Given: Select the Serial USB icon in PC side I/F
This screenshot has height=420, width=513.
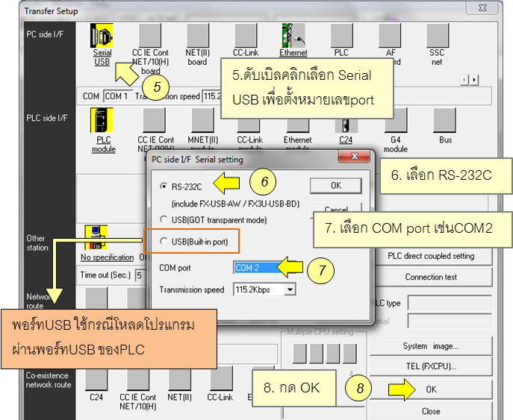Looking at the screenshot, I should [102, 36].
